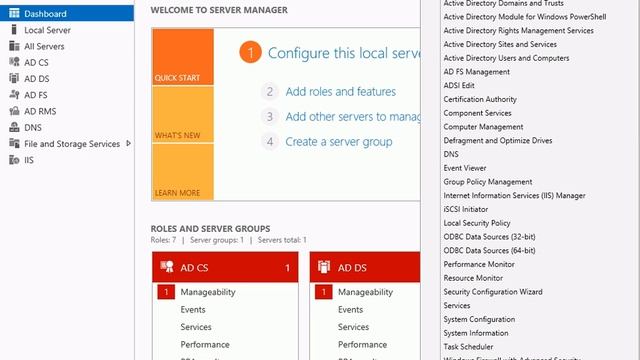Click Add other servers to manage link
Viewport: 640px width, 360px height.
coord(353,117)
